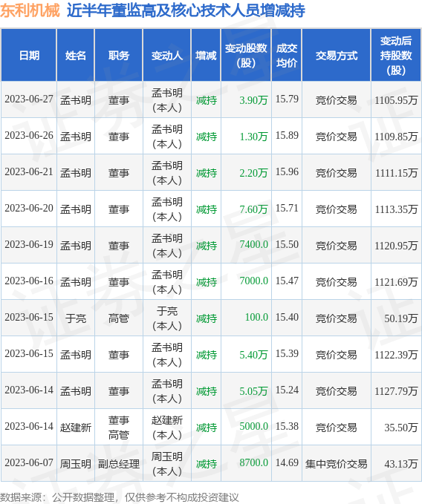This screenshot has width=422, height=504.
Task: Click the 5000.0 share change value
Action: coord(253,427)
